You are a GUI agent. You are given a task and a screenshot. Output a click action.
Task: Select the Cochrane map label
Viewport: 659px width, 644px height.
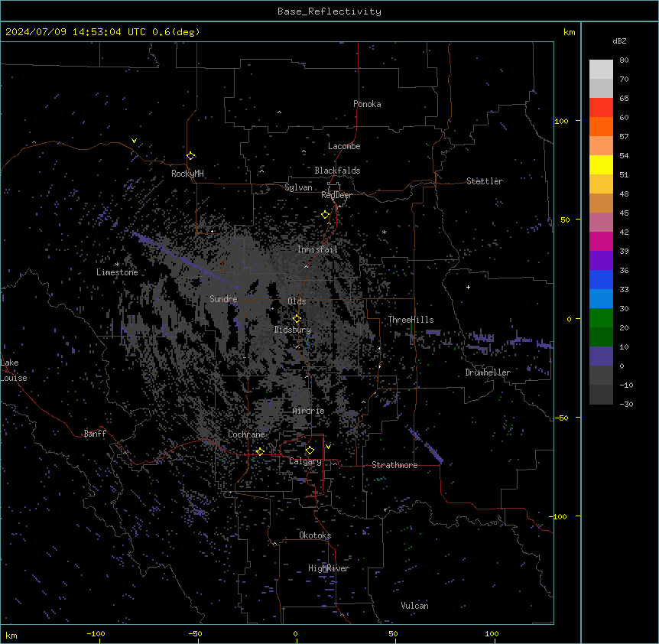coord(246,434)
